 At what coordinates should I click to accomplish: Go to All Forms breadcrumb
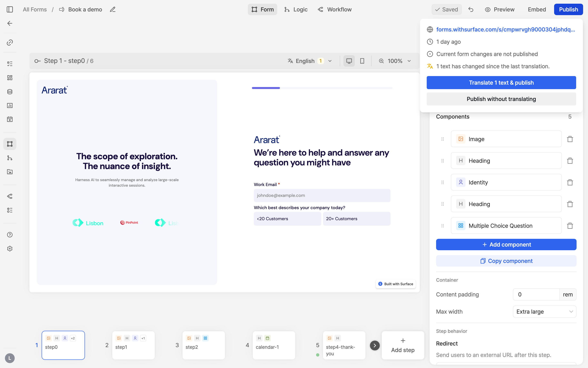pos(35,9)
